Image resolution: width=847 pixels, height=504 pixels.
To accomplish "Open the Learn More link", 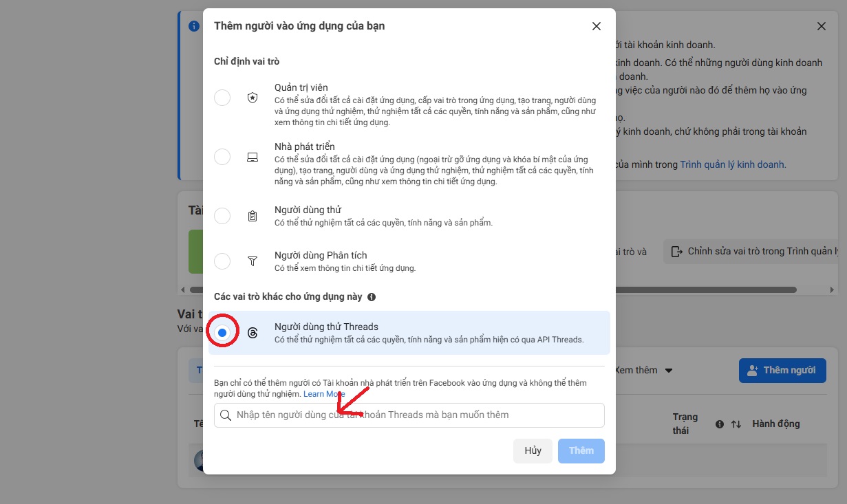I will click(324, 394).
